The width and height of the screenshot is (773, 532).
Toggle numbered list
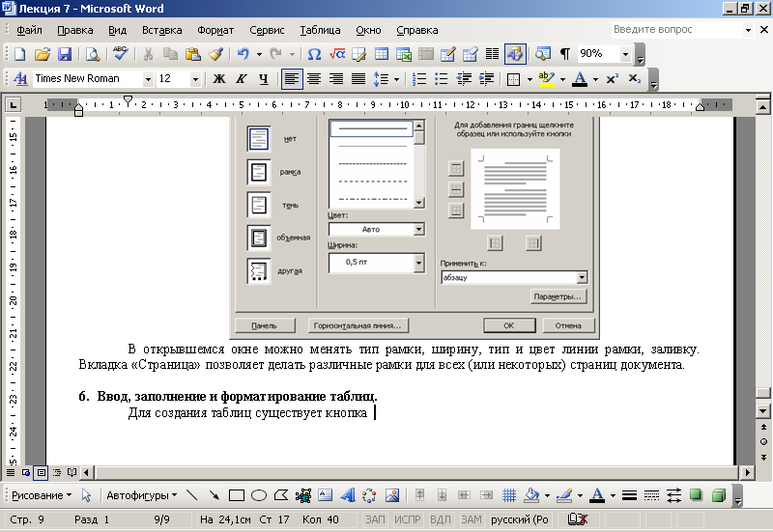[x=419, y=79]
